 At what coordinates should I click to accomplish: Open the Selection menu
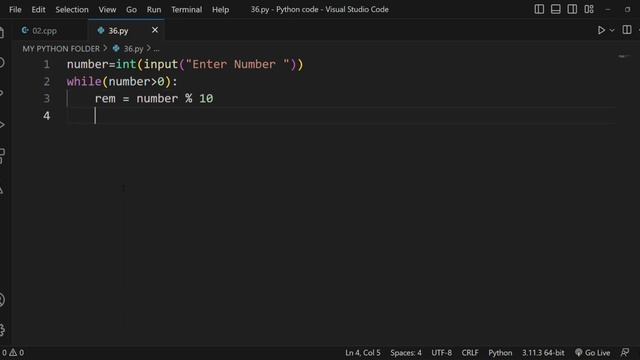(x=72, y=9)
